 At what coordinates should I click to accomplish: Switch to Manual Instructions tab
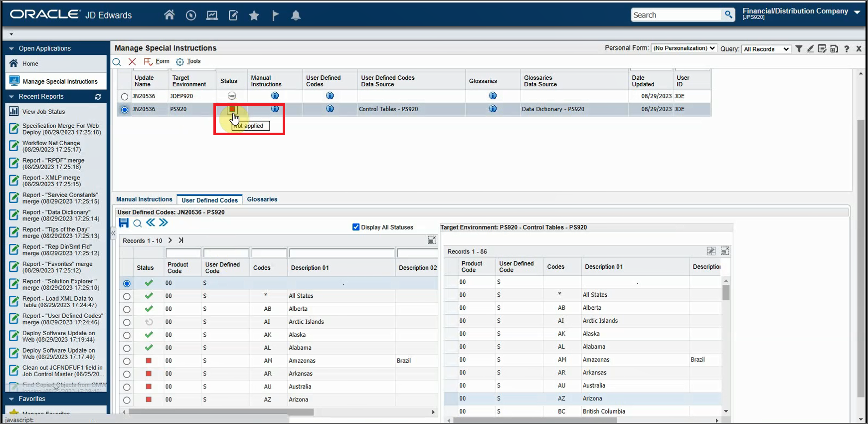tap(144, 199)
